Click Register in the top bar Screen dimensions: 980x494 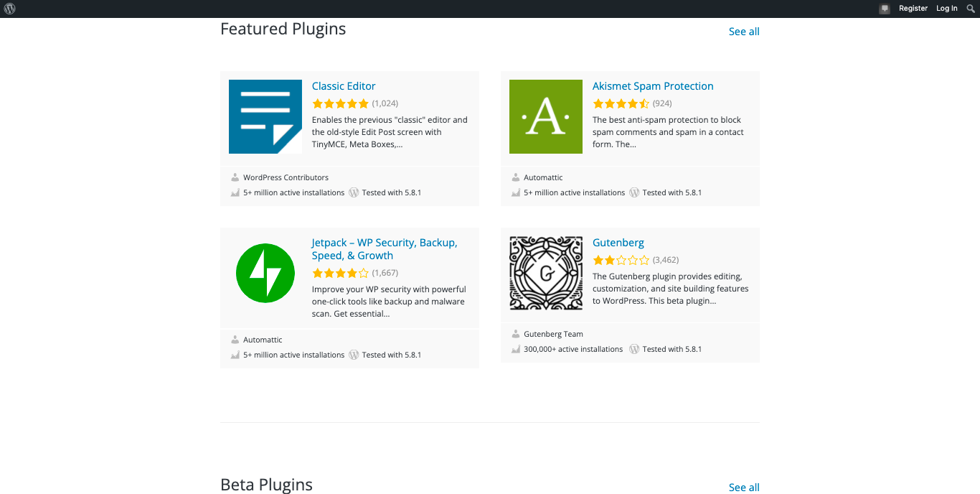click(913, 9)
